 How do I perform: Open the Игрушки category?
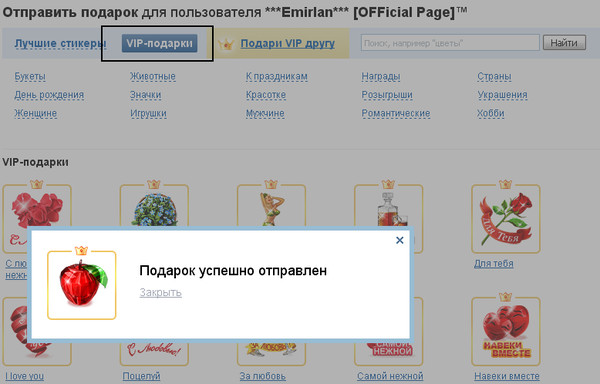(x=148, y=114)
